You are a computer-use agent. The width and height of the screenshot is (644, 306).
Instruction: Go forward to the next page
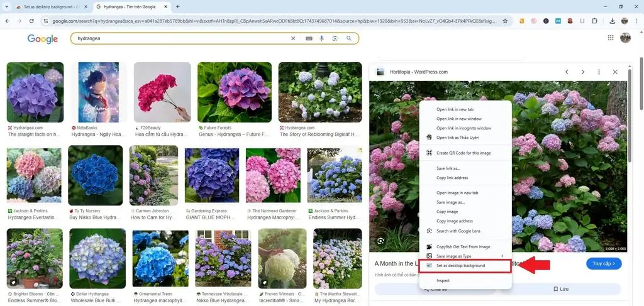(x=19, y=21)
